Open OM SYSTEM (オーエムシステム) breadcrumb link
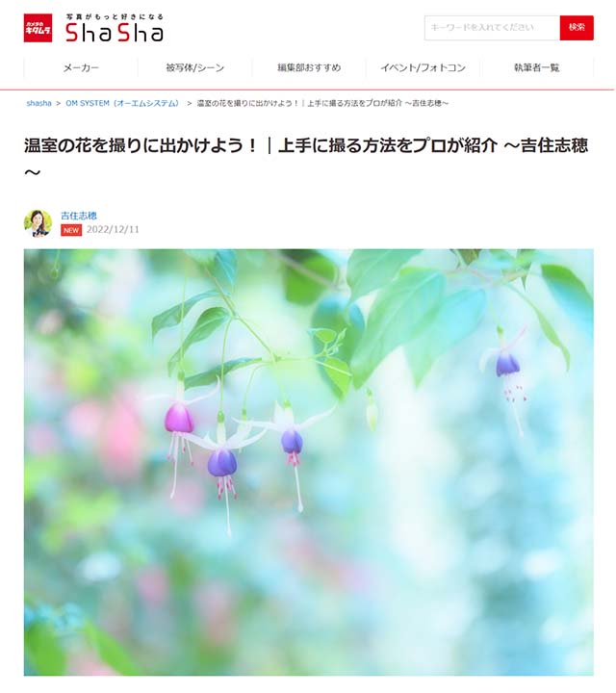Image resolution: width=616 pixels, height=693 pixels. click(x=122, y=103)
